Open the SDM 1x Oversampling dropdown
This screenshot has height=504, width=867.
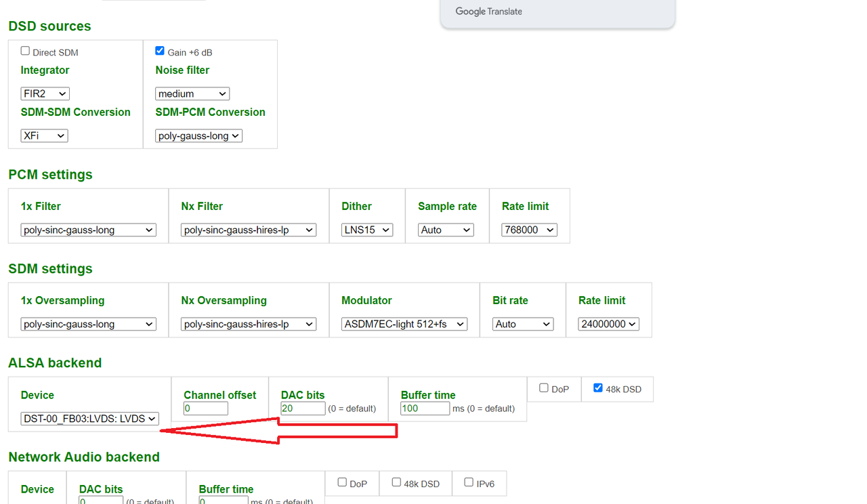pos(89,324)
